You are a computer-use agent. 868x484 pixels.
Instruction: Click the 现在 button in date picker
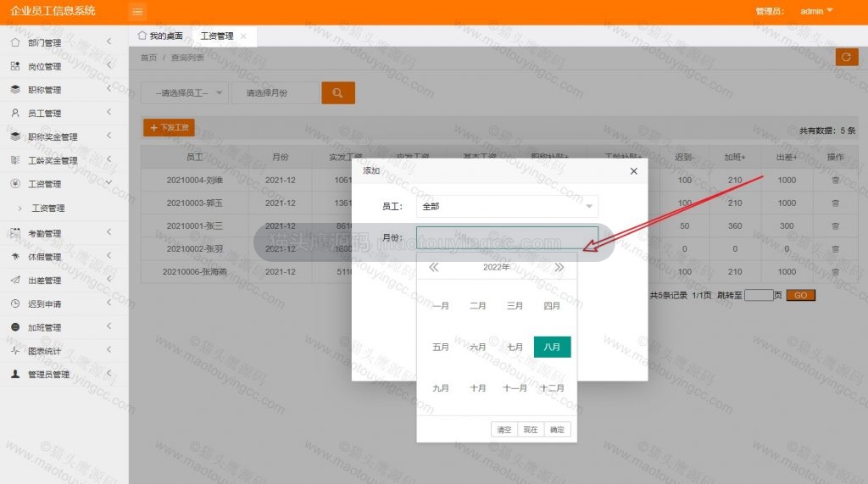tap(531, 430)
